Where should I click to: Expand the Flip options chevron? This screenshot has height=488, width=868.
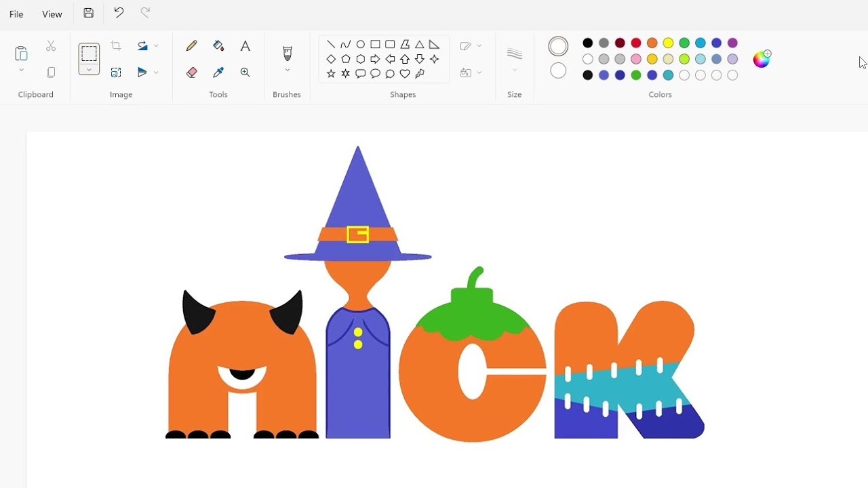(157, 73)
